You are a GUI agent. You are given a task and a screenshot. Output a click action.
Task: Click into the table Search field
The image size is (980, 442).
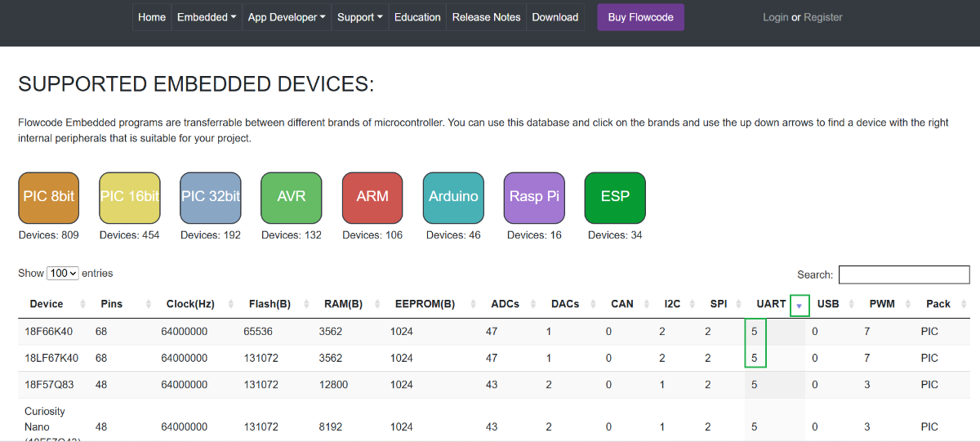click(x=903, y=275)
